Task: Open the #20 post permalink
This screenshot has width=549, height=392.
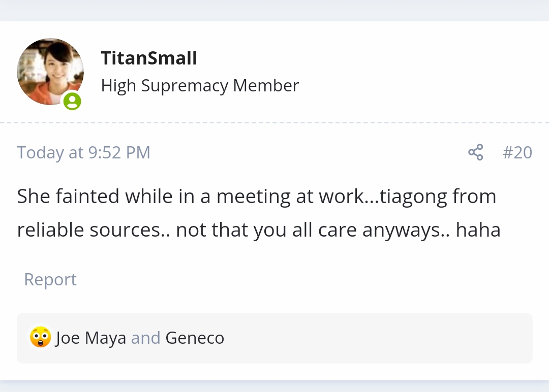Action: click(x=517, y=152)
